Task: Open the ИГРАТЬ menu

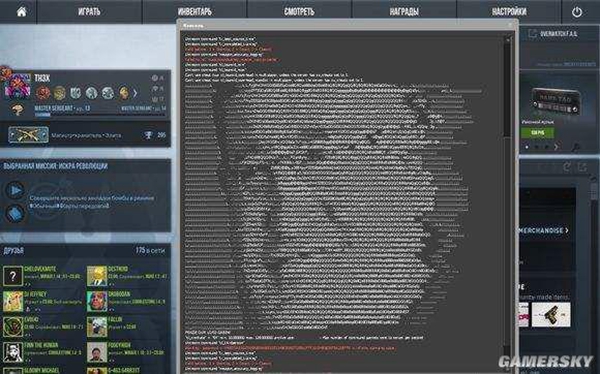Action: tap(89, 12)
